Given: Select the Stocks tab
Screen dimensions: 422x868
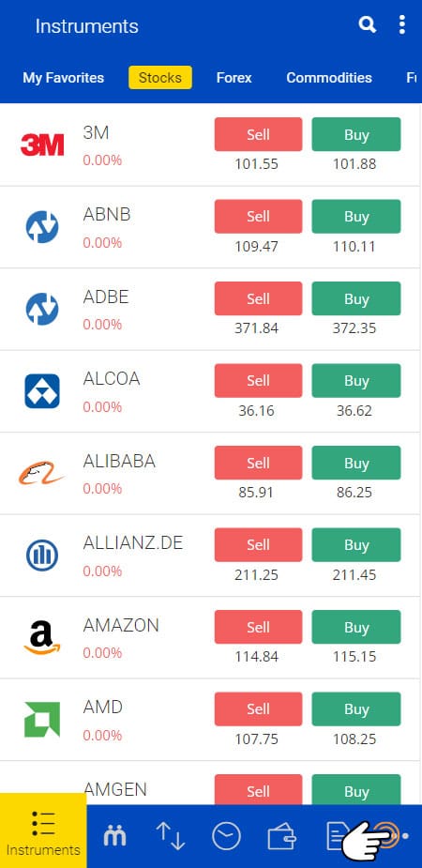Looking at the screenshot, I should [x=160, y=78].
